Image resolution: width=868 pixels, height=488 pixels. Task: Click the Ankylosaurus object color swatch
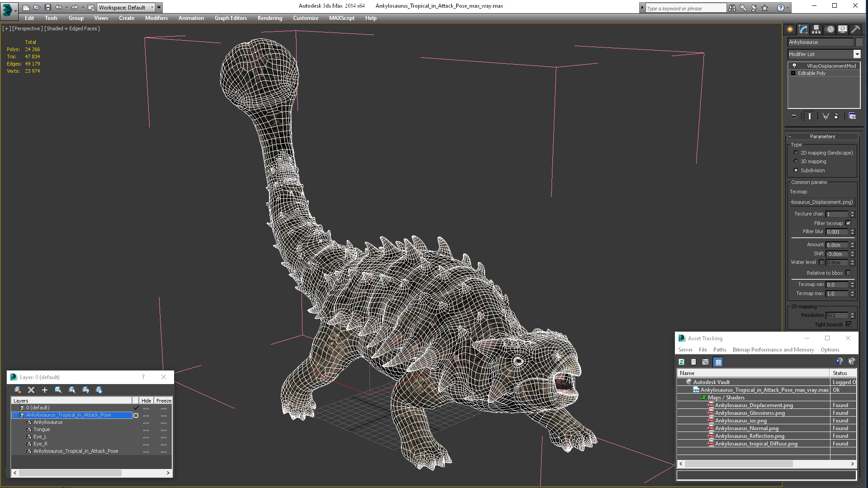859,42
